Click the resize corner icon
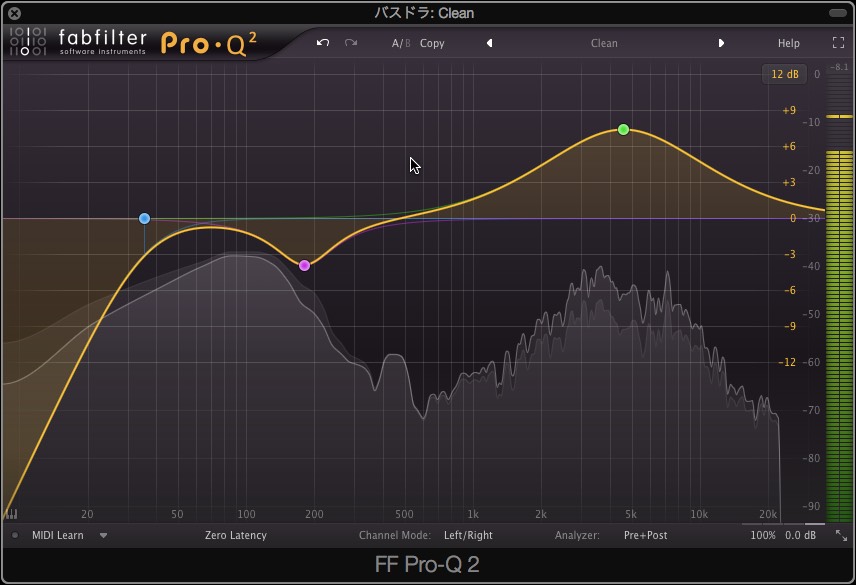This screenshot has width=856, height=585. (841, 535)
